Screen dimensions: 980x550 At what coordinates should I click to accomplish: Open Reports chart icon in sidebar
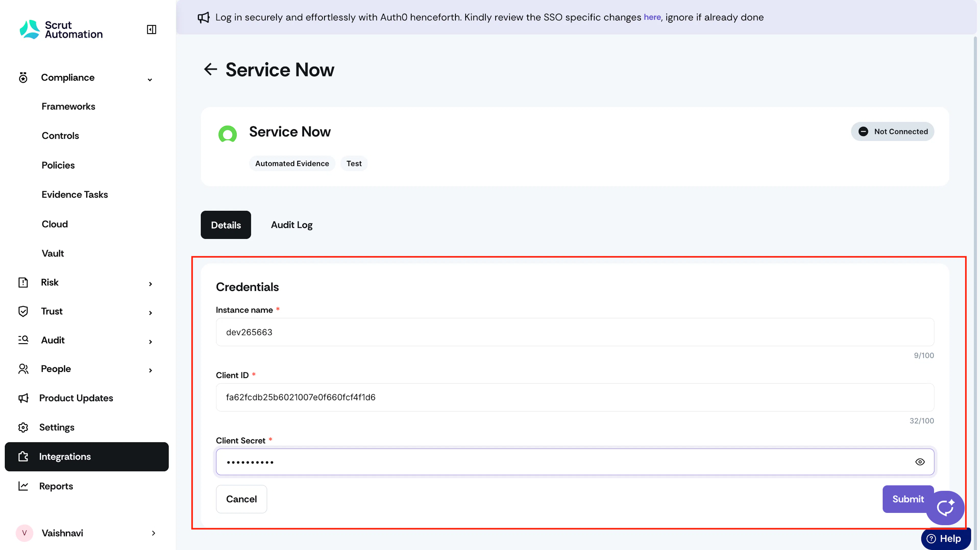pos(23,486)
